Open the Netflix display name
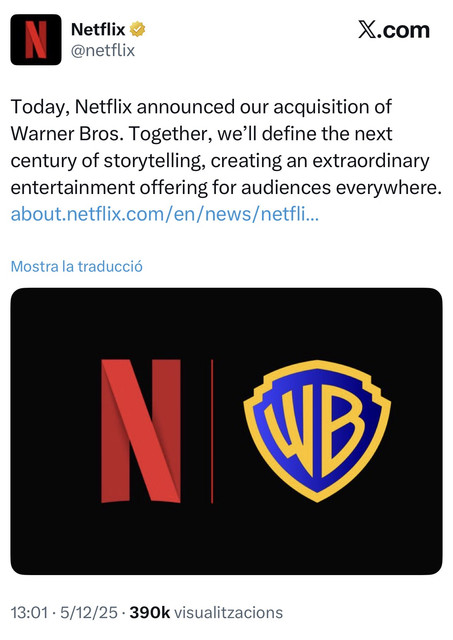Viewport: 453px width, 640px height. pos(98,29)
